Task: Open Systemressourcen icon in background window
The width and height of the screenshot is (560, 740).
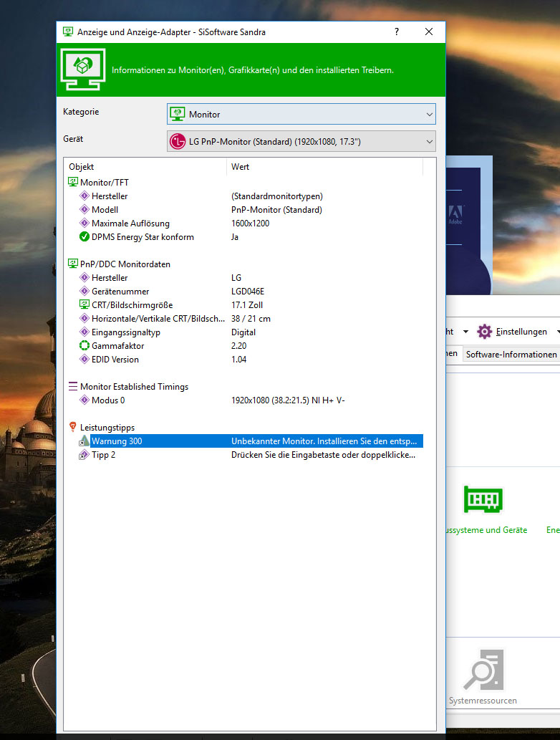Action: point(484,670)
